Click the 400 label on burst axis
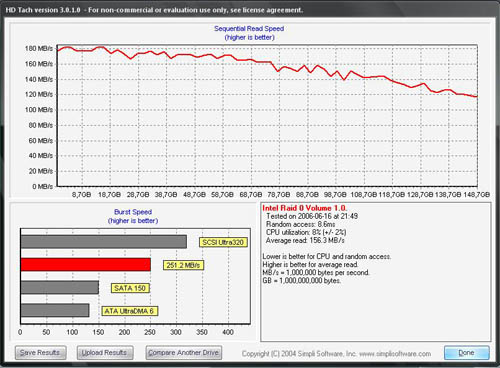 tap(228, 332)
